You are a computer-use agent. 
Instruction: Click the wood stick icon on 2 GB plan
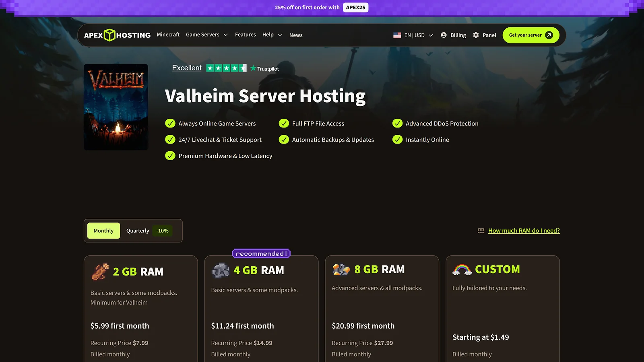(x=100, y=271)
